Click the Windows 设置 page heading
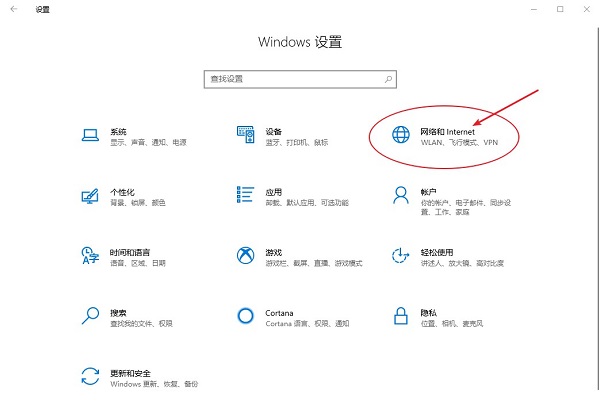 pos(300,42)
